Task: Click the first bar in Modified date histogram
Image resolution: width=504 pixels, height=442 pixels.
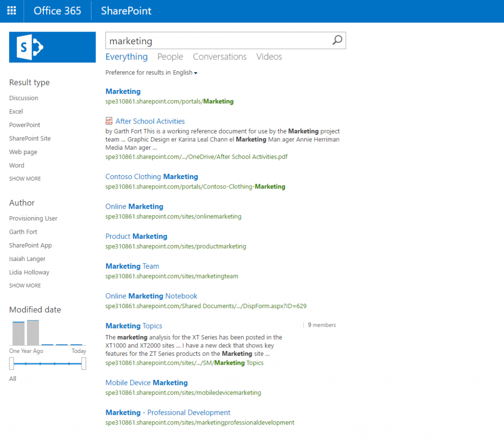Action: coord(18,333)
